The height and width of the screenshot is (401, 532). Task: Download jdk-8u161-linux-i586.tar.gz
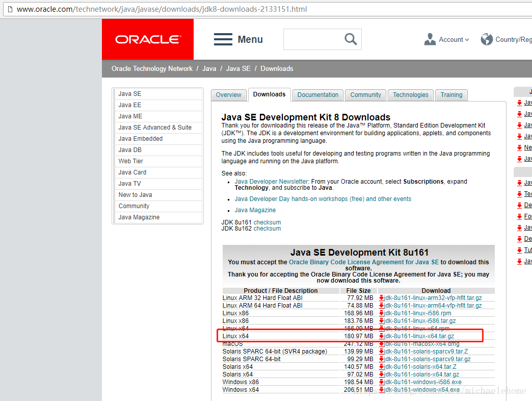(x=420, y=321)
